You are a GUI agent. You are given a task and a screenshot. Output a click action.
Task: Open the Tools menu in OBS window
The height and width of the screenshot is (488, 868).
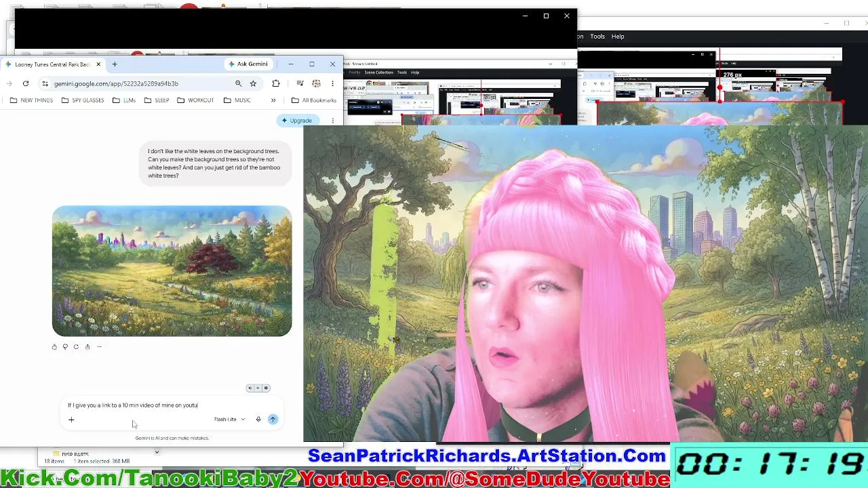point(597,37)
